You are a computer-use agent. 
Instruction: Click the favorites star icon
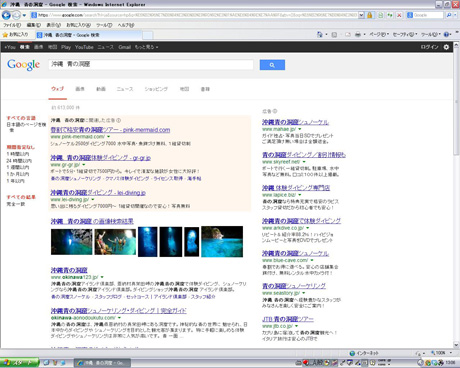coord(5,35)
